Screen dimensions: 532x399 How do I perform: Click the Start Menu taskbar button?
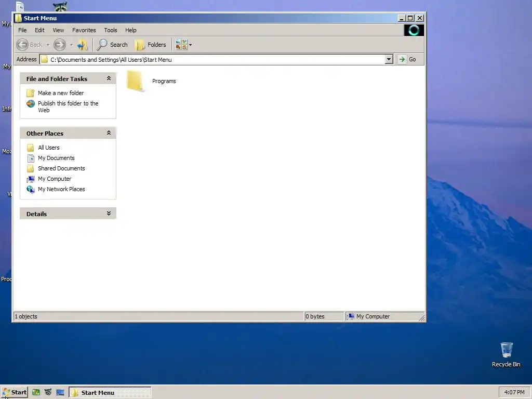click(x=110, y=392)
